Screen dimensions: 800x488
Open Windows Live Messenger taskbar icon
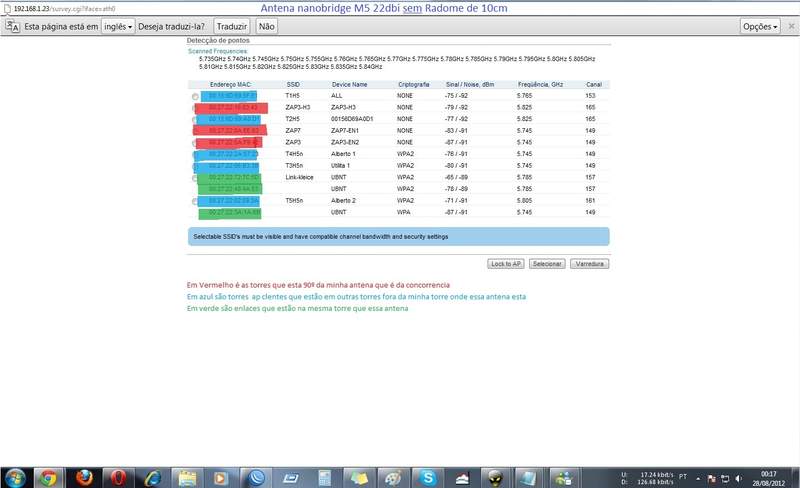coord(564,478)
